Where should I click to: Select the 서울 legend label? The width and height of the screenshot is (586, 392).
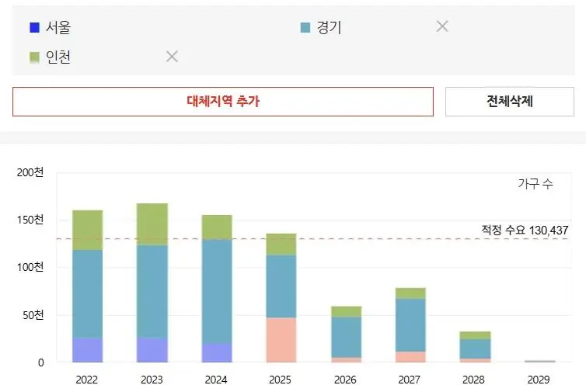(x=58, y=28)
